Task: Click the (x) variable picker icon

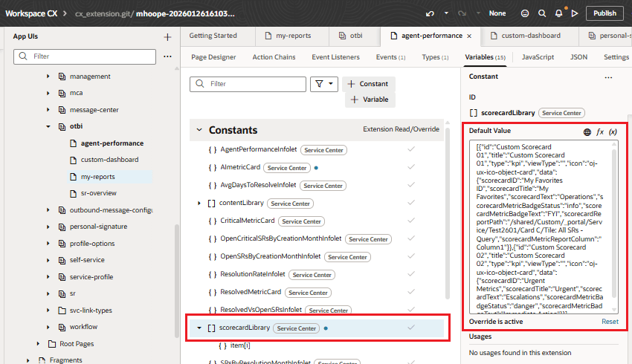Action: [x=613, y=132]
